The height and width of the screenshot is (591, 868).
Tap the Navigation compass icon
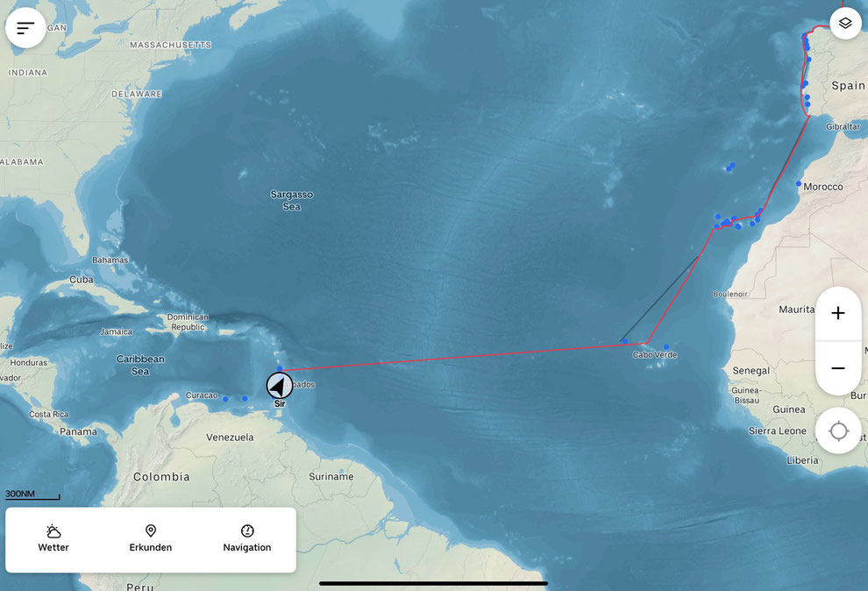[x=247, y=531]
